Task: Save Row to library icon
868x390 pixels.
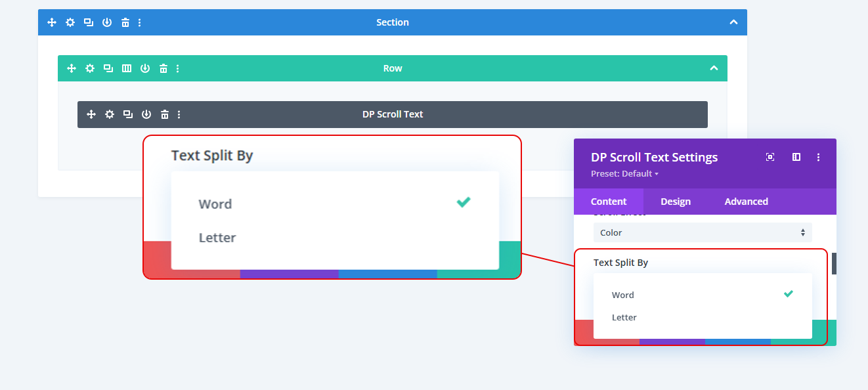Action: coord(145,68)
